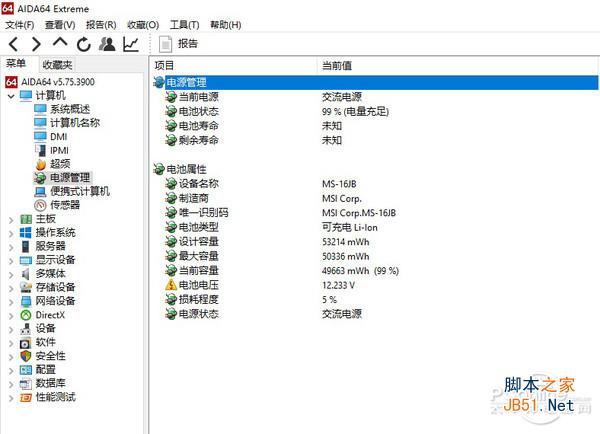Click the 配置 configuration icon
600x434 pixels.
coord(26,370)
